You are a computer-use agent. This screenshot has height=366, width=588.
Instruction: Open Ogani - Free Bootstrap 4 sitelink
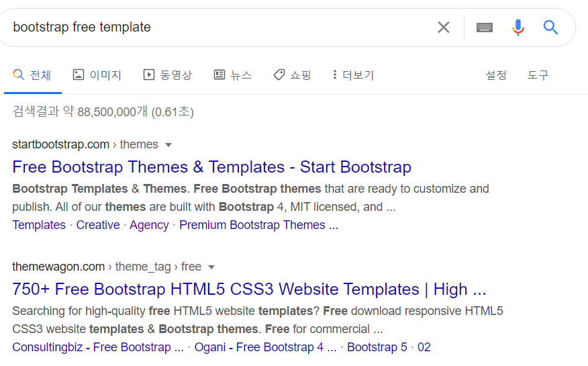(x=266, y=347)
